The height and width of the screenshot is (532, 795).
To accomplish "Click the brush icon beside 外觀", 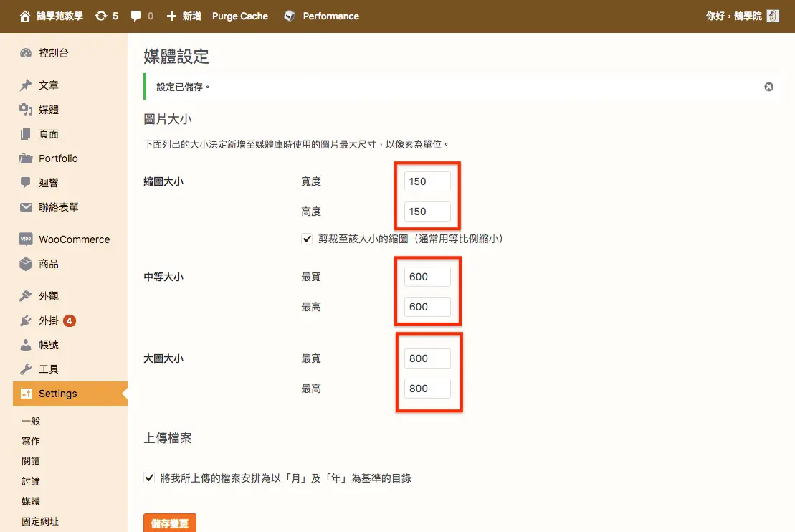I will click(x=26, y=296).
